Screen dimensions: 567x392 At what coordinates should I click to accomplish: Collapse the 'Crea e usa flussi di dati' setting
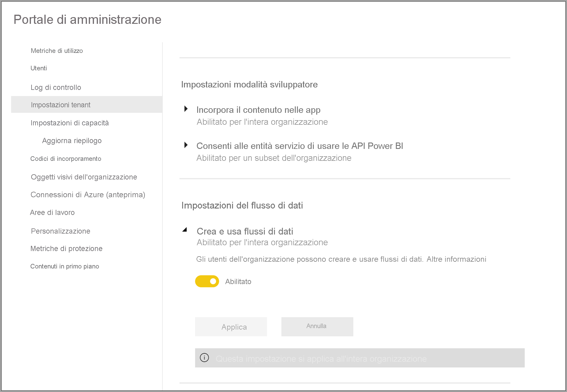click(x=186, y=230)
